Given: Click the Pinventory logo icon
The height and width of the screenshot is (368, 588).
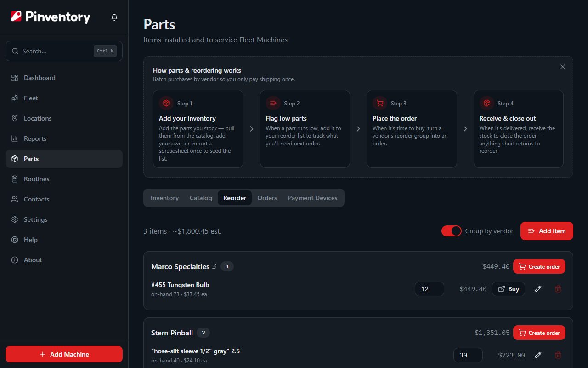Looking at the screenshot, I should (x=16, y=17).
